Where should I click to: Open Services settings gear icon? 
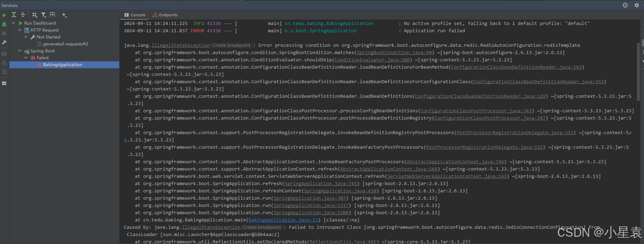tap(637, 5)
